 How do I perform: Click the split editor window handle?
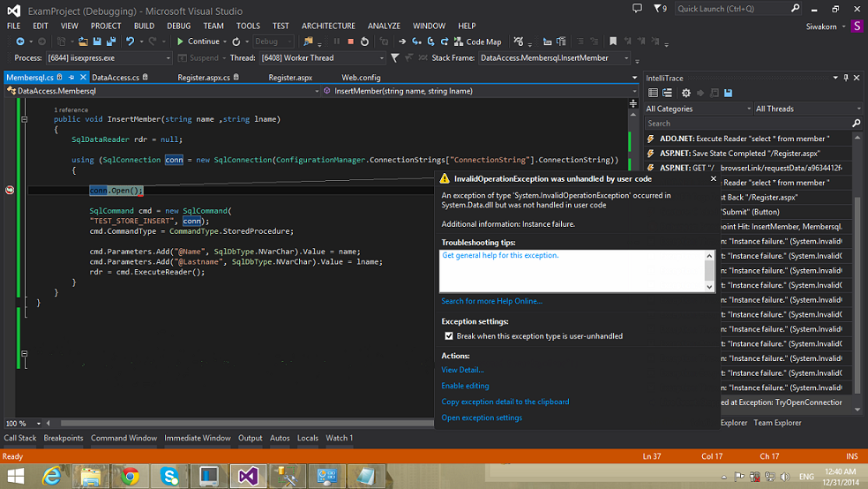pyautogui.click(x=632, y=103)
